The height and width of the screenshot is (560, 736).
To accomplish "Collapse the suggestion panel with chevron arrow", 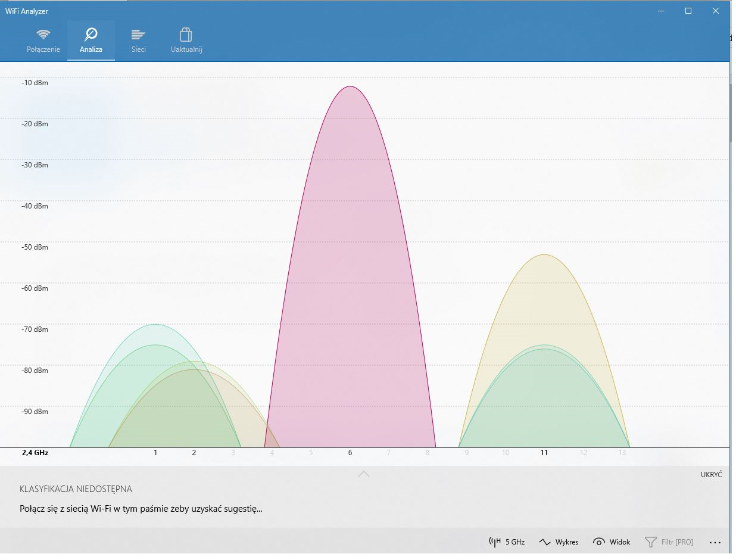I will click(x=364, y=474).
